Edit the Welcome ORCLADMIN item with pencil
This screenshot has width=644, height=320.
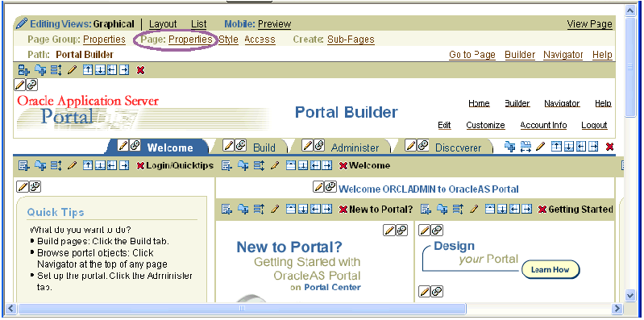tap(318, 187)
